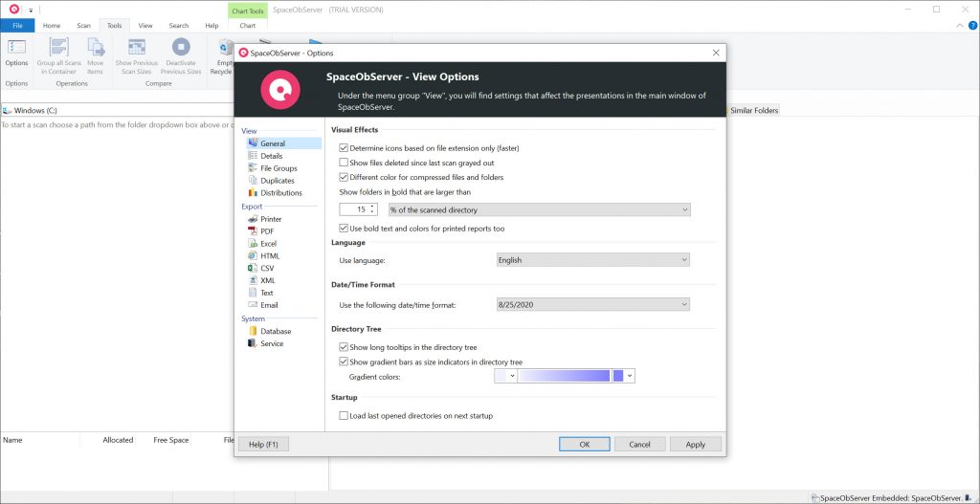Open the Details options page
980x504 pixels.
271,156
